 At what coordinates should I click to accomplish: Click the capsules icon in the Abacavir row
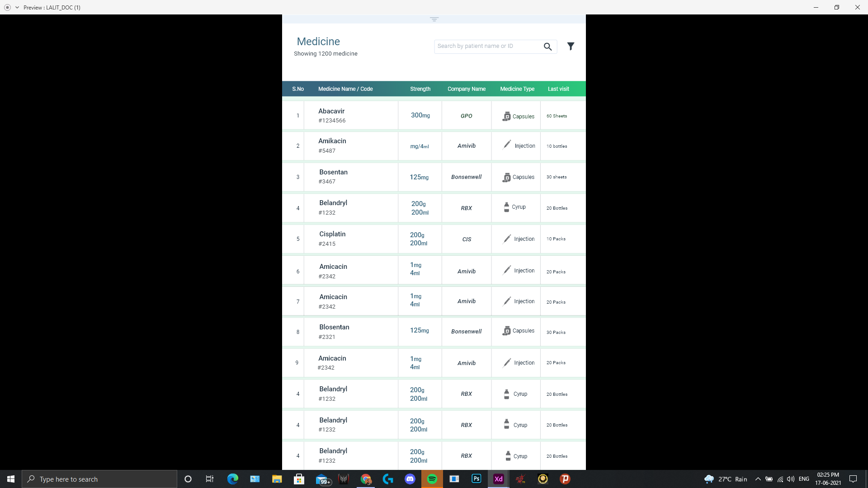507,116
